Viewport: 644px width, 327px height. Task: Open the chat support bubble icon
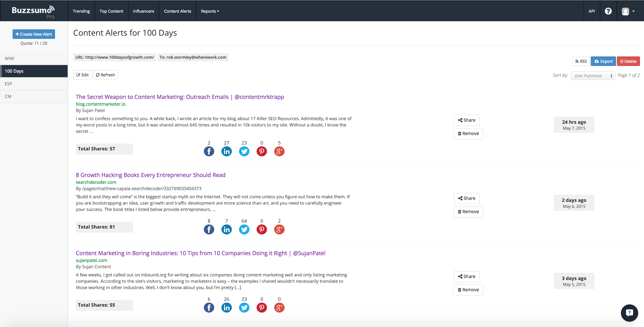629,313
